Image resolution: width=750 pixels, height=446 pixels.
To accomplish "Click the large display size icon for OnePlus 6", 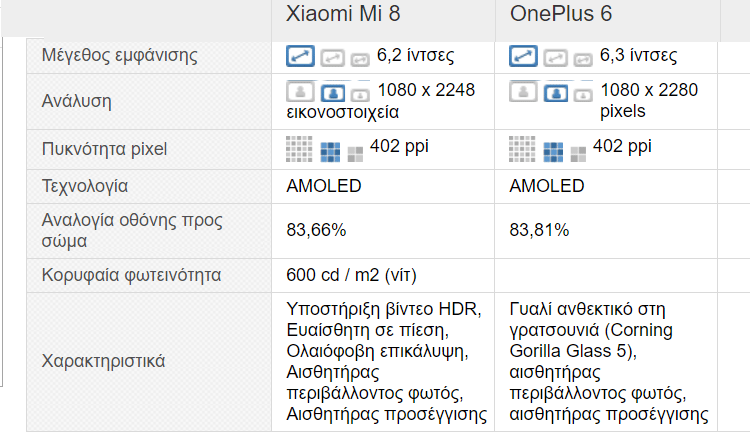I will pos(523,56).
